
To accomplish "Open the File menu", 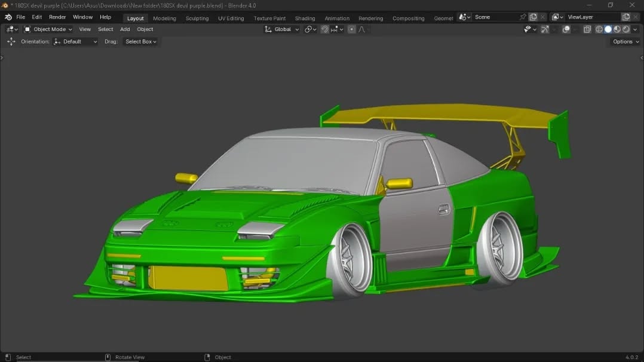I will click(x=20, y=17).
